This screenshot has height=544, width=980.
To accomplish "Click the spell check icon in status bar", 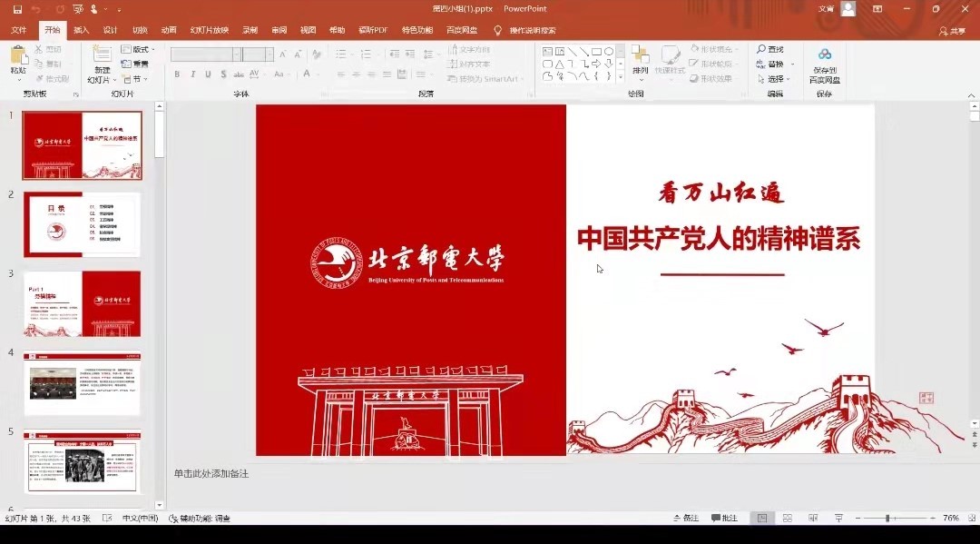I will coord(107,519).
